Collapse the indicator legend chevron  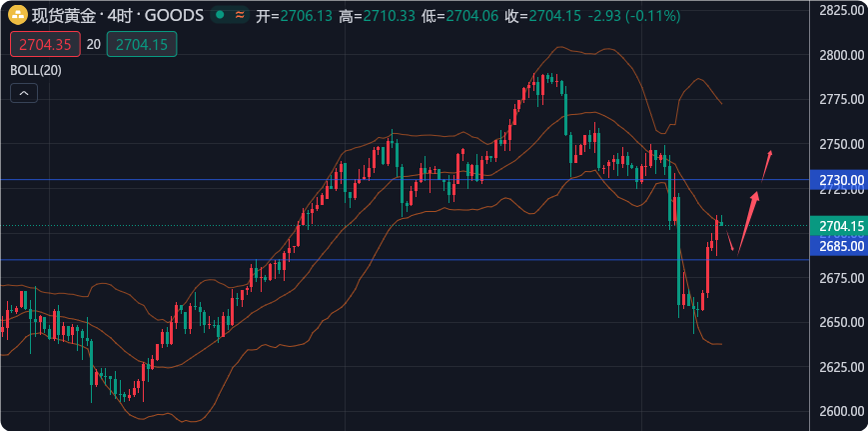[24, 93]
